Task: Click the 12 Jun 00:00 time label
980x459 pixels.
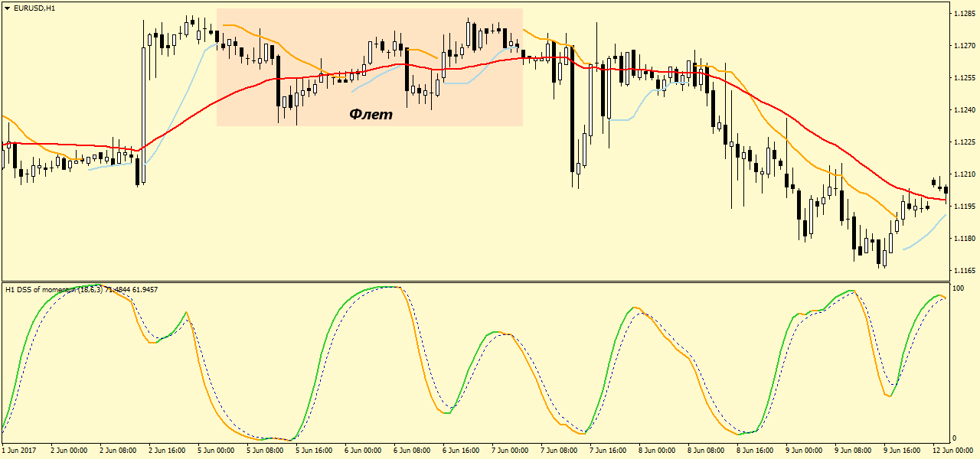Action: [x=952, y=451]
